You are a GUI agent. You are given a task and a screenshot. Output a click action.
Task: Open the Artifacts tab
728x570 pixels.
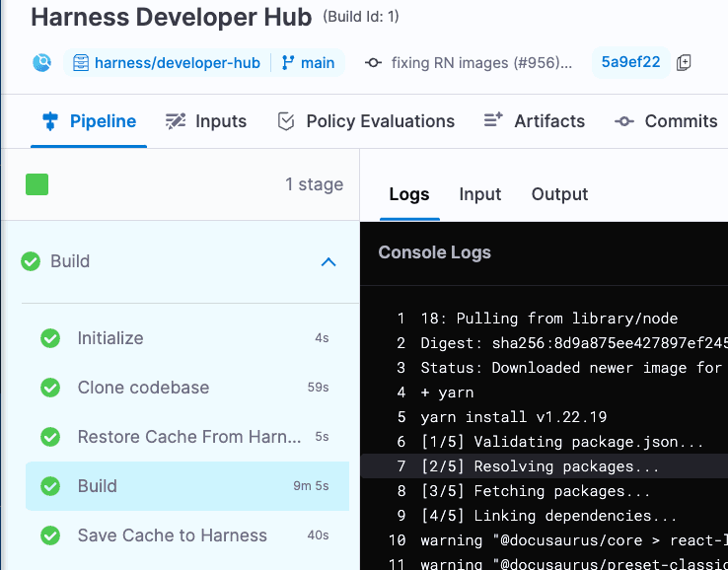tap(535, 121)
